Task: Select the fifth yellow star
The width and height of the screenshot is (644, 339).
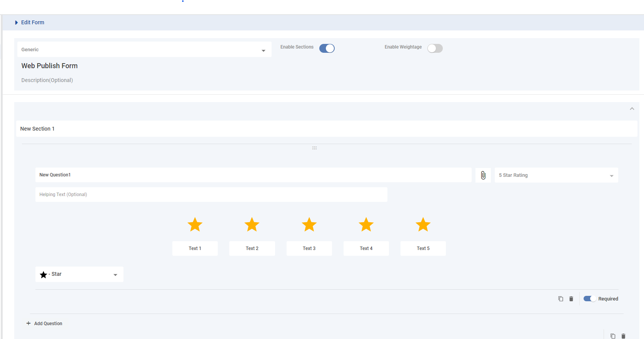Action: pyautogui.click(x=423, y=225)
